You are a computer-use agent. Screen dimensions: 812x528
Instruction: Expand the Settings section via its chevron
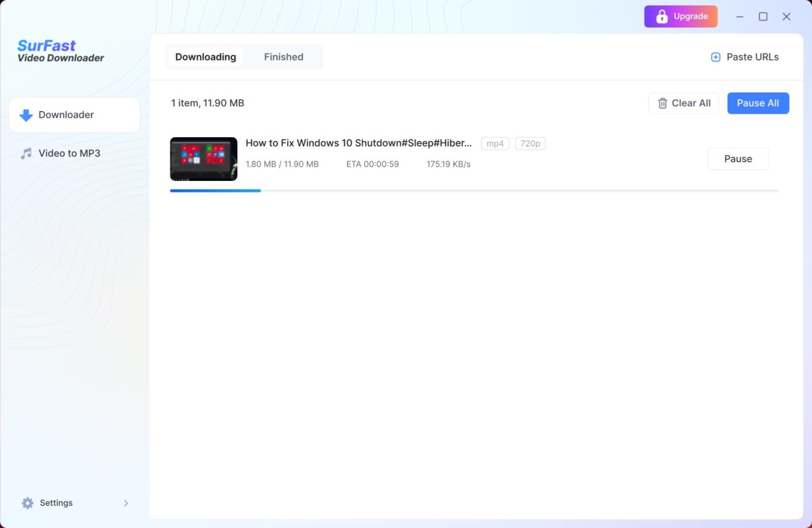tap(127, 502)
